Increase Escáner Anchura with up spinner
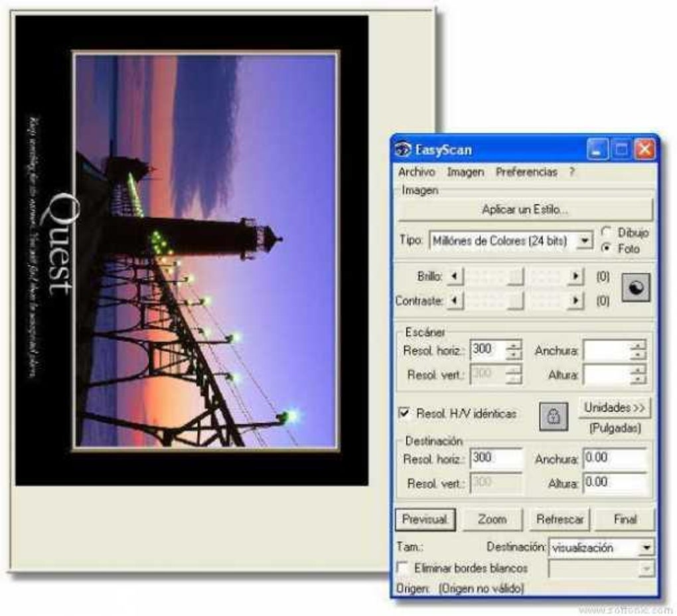677x616 pixels. (x=638, y=345)
